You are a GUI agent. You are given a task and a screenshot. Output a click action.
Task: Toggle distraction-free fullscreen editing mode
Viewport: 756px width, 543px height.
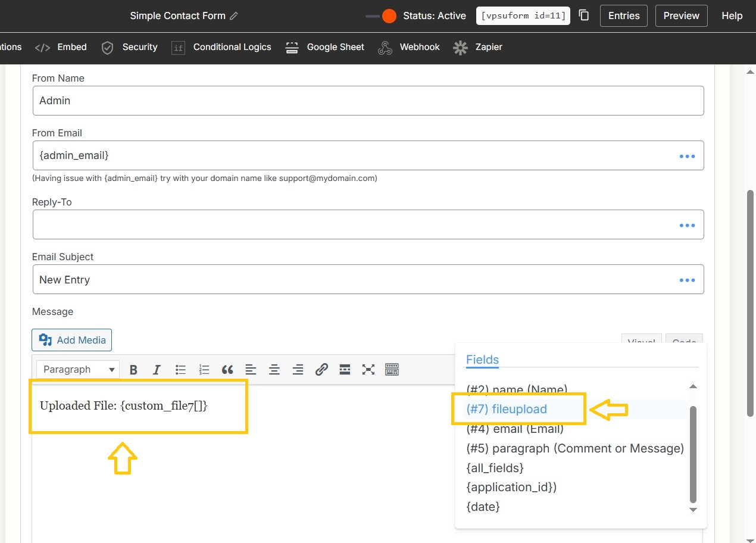tap(368, 369)
